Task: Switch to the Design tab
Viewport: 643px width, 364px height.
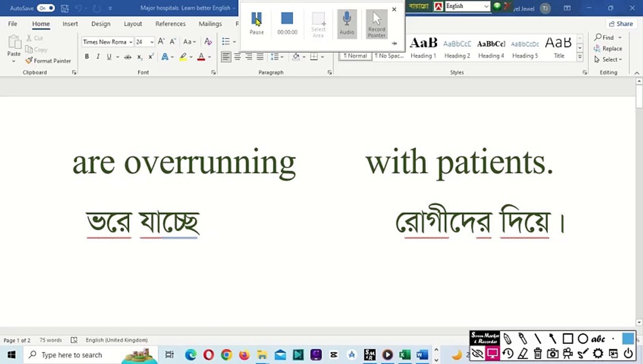Action: click(x=101, y=24)
